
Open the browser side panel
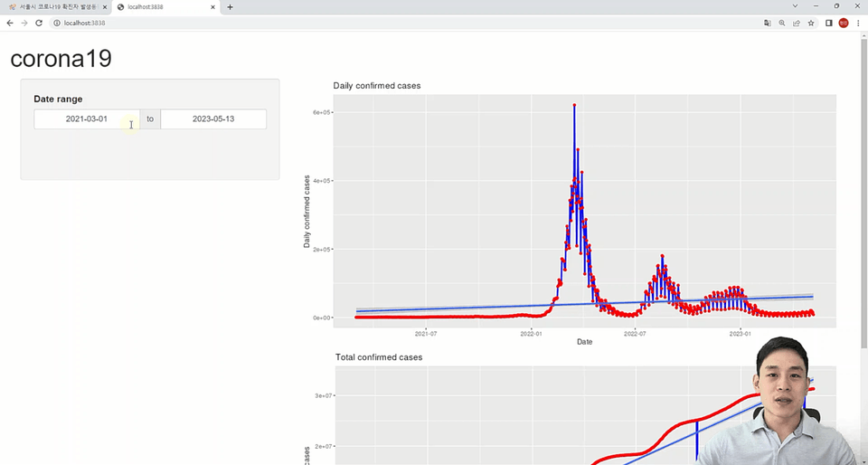(x=829, y=23)
